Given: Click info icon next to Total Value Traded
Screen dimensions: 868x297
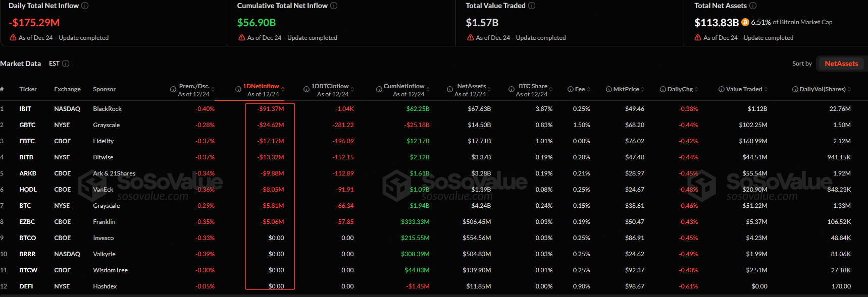Looking at the screenshot, I should [532, 6].
